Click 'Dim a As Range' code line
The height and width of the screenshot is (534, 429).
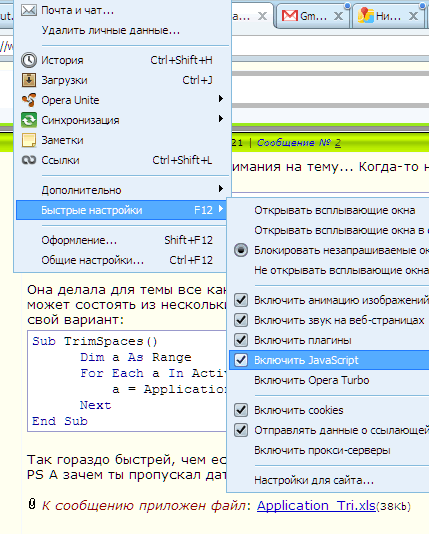(136, 357)
